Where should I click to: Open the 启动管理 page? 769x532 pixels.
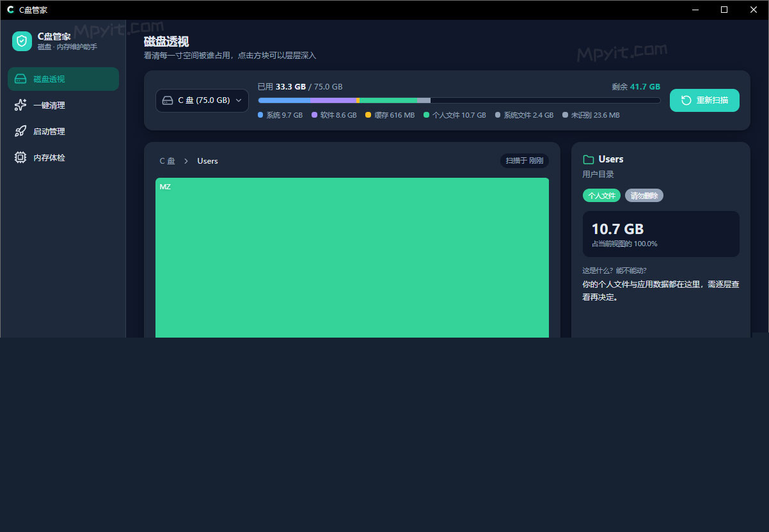coord(63,132)
